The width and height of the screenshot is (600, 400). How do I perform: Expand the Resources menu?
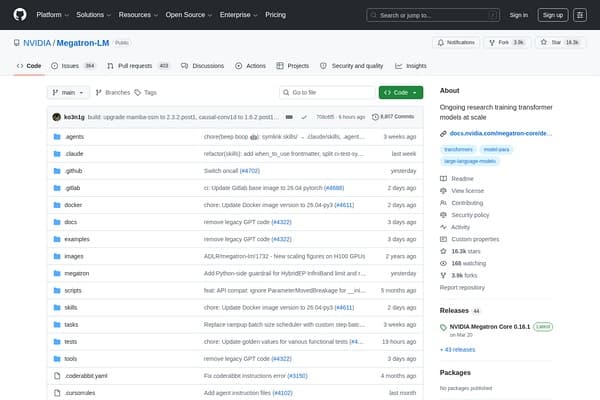click(x=138, y=15)
